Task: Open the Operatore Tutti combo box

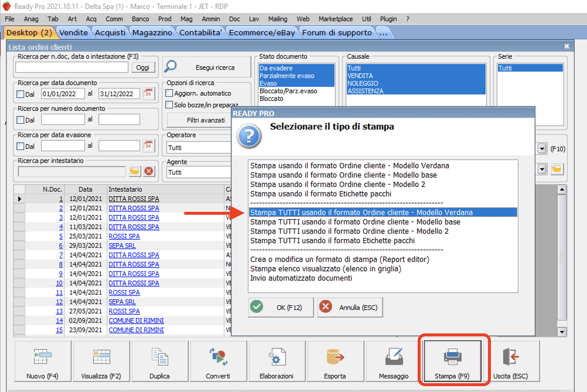Action: (x=199, y=148)
